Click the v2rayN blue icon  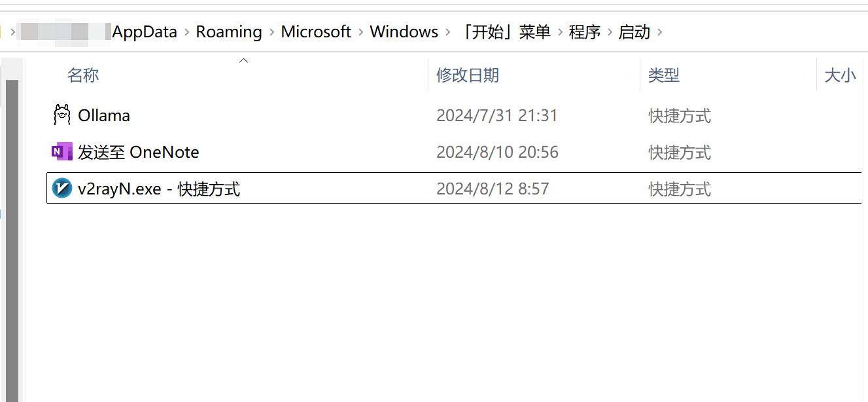pos(61,188)
